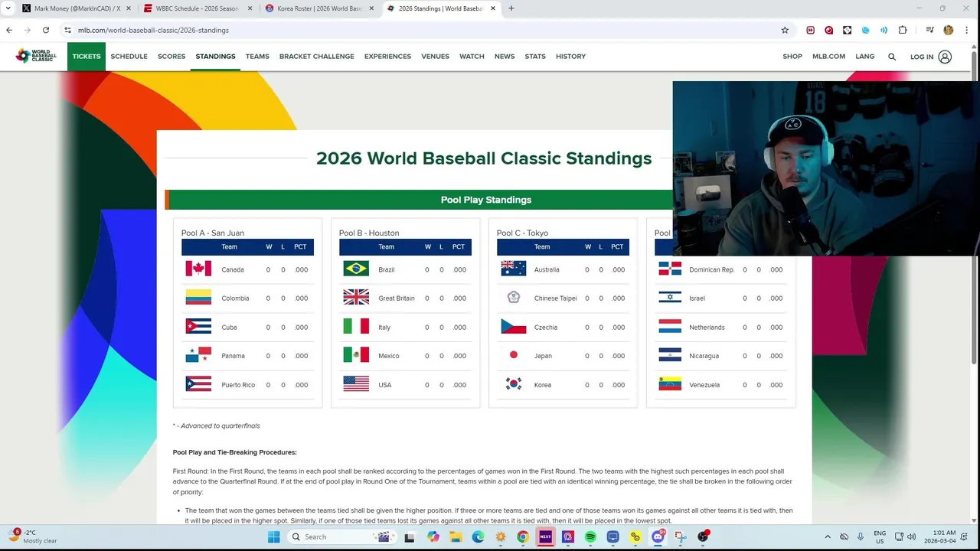Open a new browser tab
The image size is (980, 551).
click(x=511, y=8)
